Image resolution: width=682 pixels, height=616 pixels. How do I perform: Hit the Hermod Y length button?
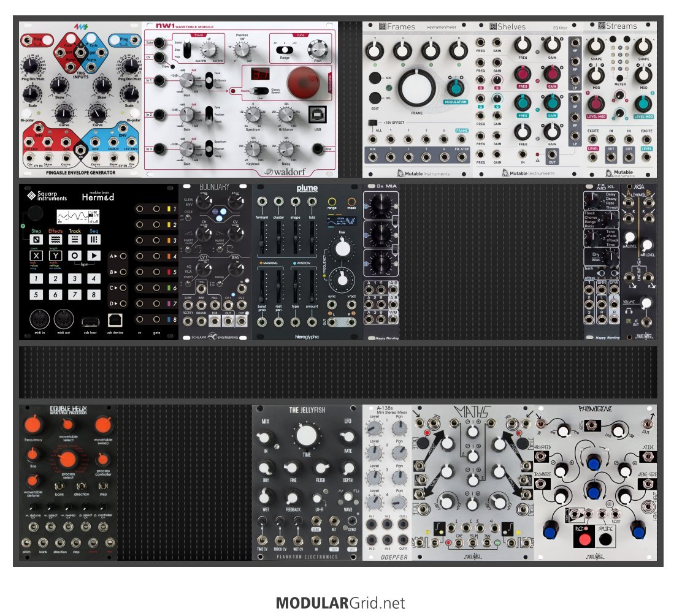55,256
